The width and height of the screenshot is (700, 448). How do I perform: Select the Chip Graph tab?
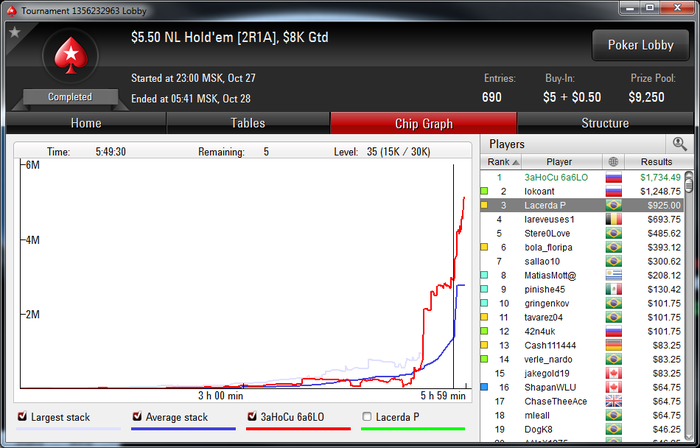[423, 123]
